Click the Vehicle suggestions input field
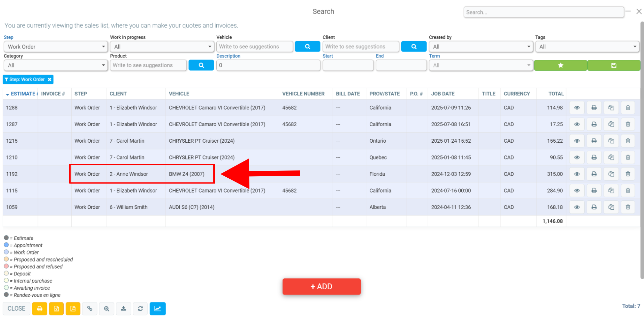The width and height of the screenshot is (644, 318). [255, 47]
